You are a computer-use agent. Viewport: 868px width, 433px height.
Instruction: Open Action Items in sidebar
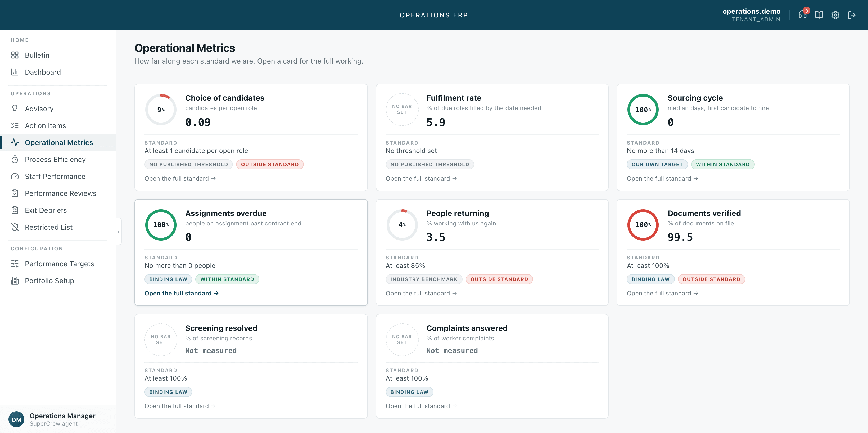pyautogui.click(x=58, y=125)
